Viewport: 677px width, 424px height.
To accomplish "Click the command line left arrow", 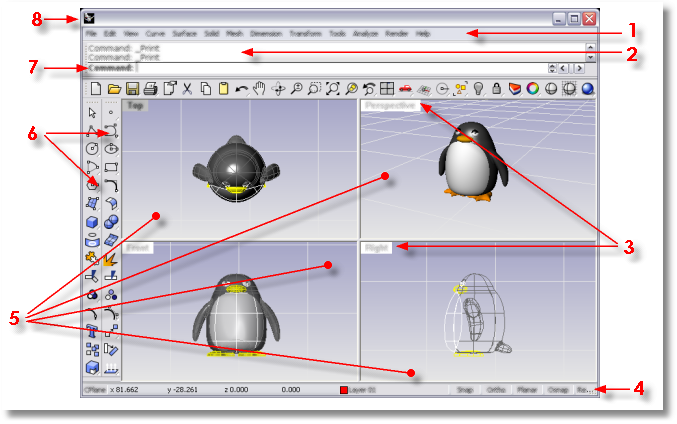I will [563, 68].
